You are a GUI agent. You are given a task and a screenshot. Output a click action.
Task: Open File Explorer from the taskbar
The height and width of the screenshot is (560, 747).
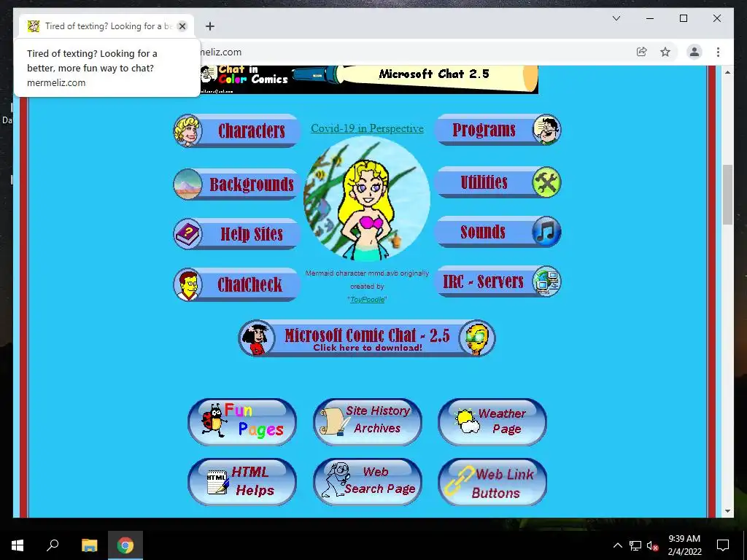click(89, 545)
